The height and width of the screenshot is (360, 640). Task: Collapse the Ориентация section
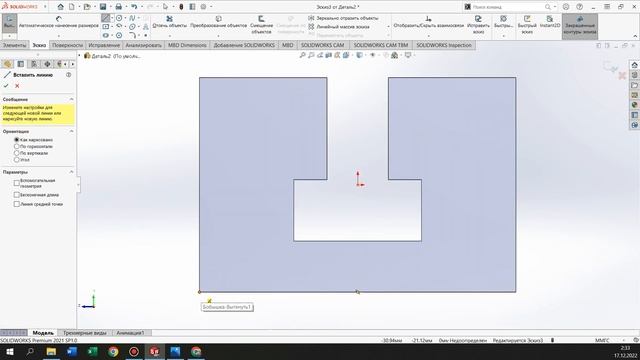[x=71, y=131]
